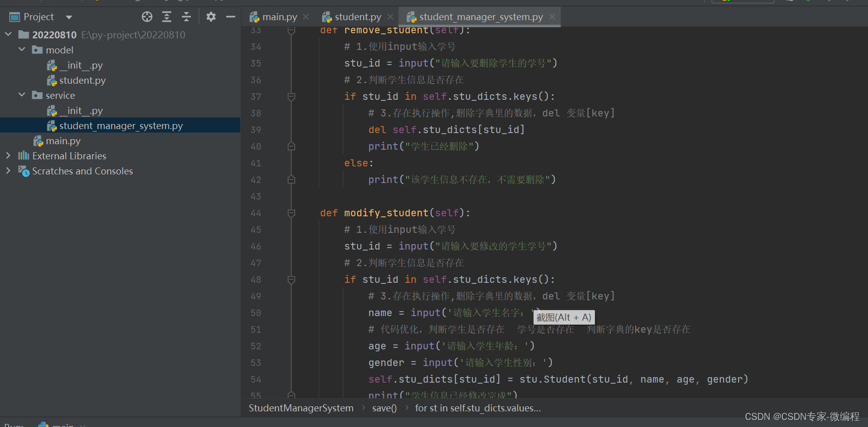The width and height of the screenshot is (868, 427).
Task: Click StudentManagerSystem in the breadcrumb bar
Action: click(301, 408)
